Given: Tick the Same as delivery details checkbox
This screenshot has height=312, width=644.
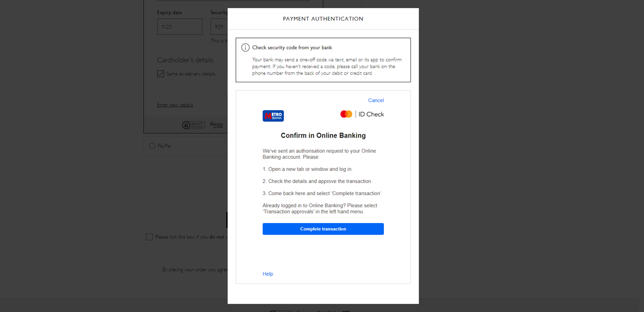Looking at the screenshot, I should (x=161, y=74).
